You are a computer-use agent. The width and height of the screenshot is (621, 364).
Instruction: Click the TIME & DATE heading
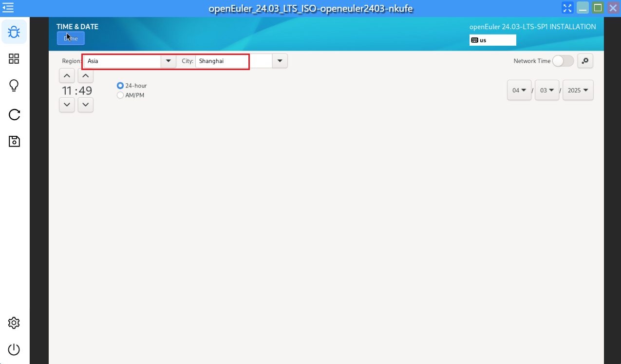click(x=77, y=27)
